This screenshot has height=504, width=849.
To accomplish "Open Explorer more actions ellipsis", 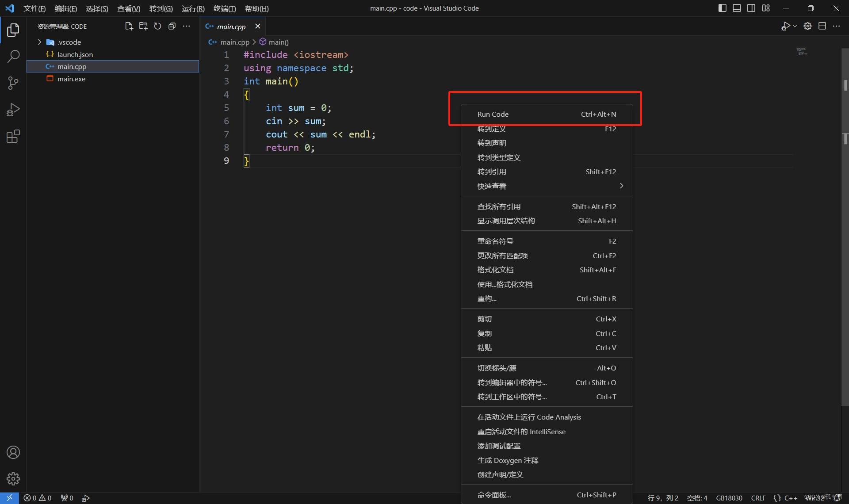I will pos(187,27).
